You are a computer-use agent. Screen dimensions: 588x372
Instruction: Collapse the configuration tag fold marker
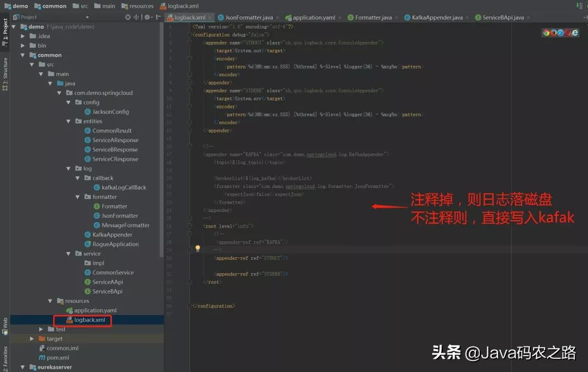[190, 34]
